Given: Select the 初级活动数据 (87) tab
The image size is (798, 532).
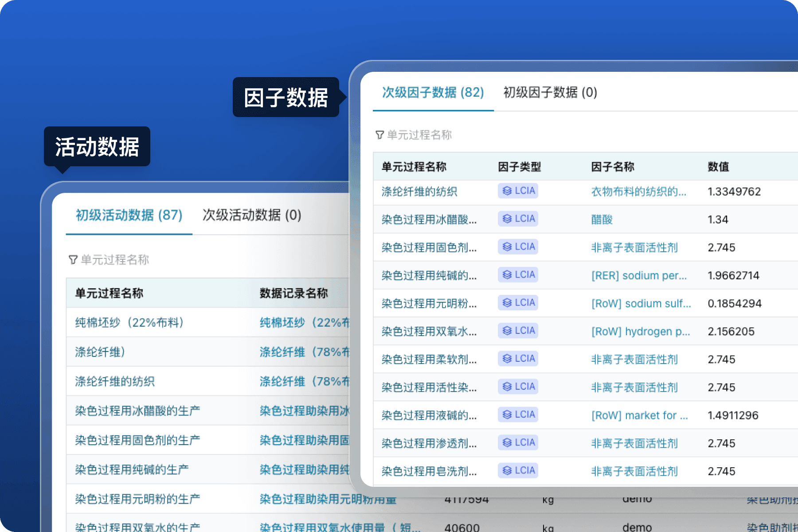Looking at the screenshot, I should [x=128, y=216].
